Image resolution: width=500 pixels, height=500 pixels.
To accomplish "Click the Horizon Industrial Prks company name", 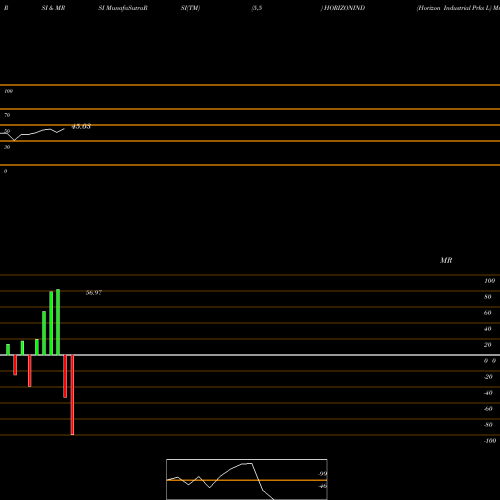I will click(455, 8).
